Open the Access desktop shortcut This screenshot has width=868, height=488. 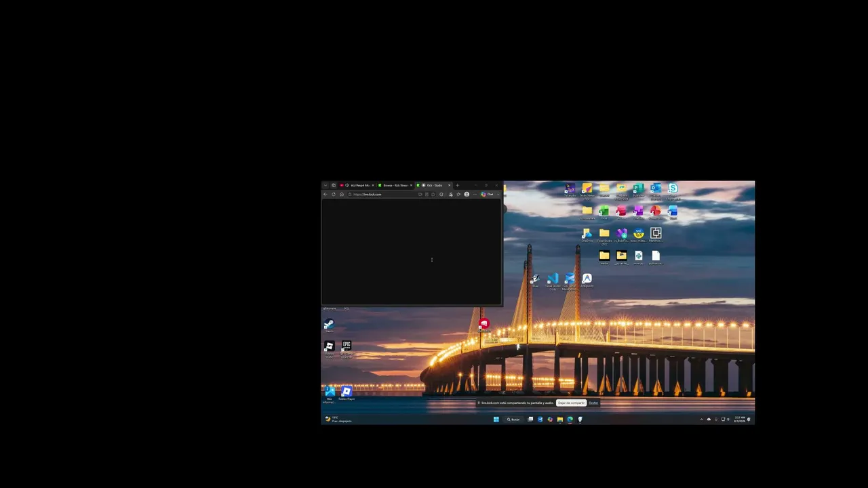[621, 213]
